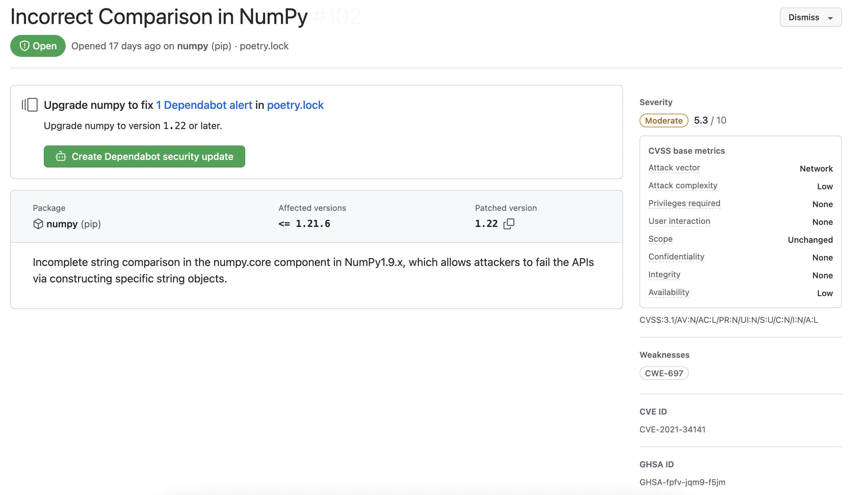Click the Confidentiality metric link
The width and height of the screenshot is (868, 495).
pos(676,257)
